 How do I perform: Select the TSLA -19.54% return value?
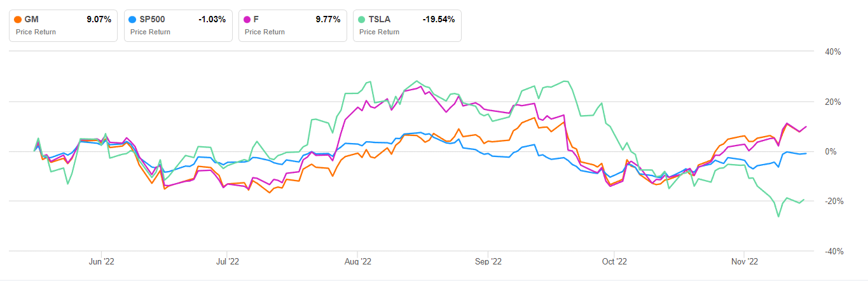point(439,20)
